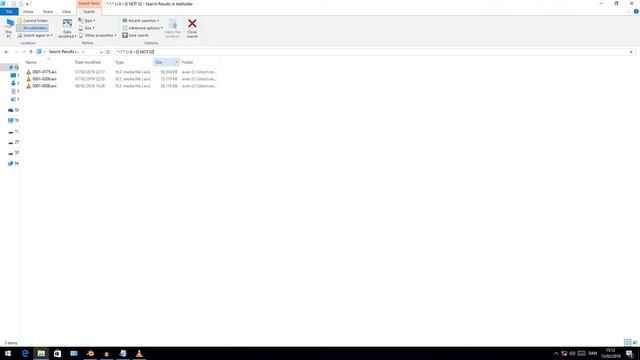Click the Search Tools contextual tab
This screenshot has width=640, height=360.
pos(89,3)
